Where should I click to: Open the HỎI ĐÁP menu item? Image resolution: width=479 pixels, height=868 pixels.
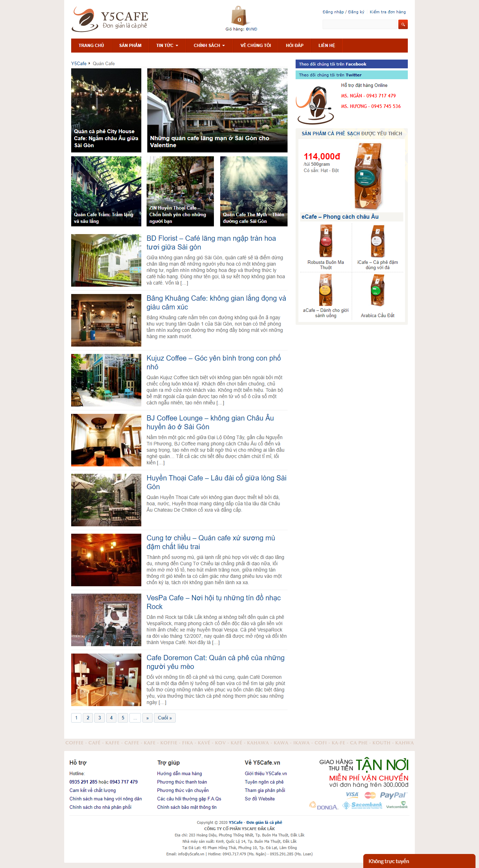[x=295, y=46]
